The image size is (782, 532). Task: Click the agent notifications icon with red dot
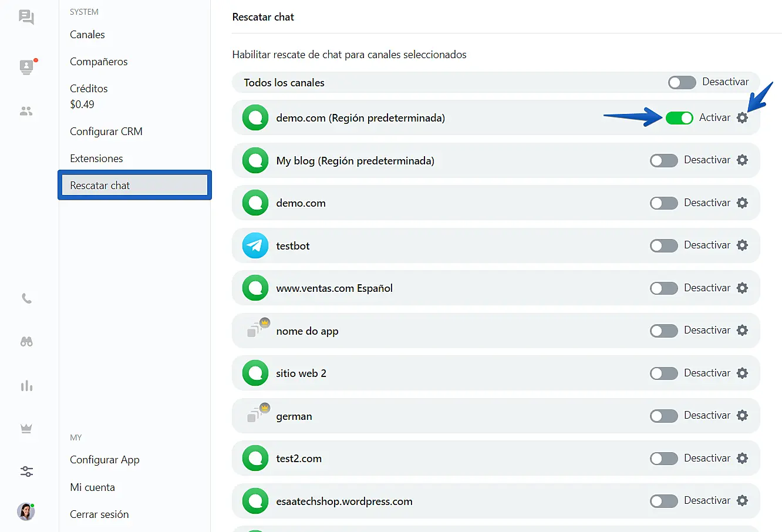[26, 67]
